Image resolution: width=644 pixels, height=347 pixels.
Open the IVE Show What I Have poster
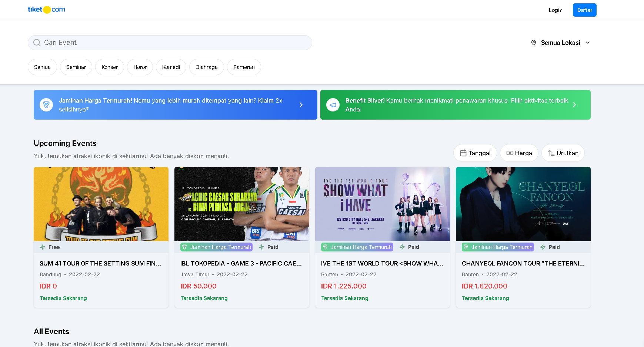pos(383,204)
